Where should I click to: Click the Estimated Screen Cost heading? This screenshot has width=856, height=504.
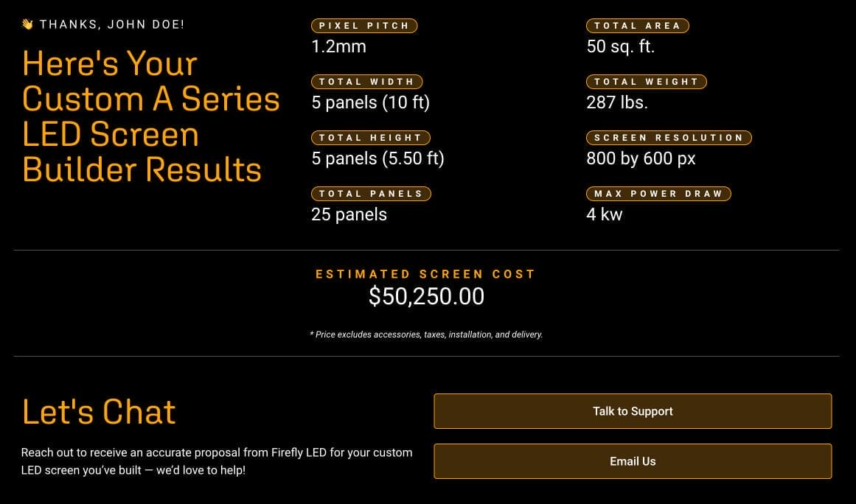click(425, 274)
